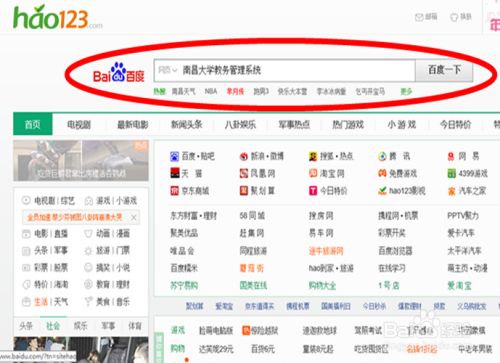Open the 百度浏览器 link
The image size is (500, 363).
[395, 251]
